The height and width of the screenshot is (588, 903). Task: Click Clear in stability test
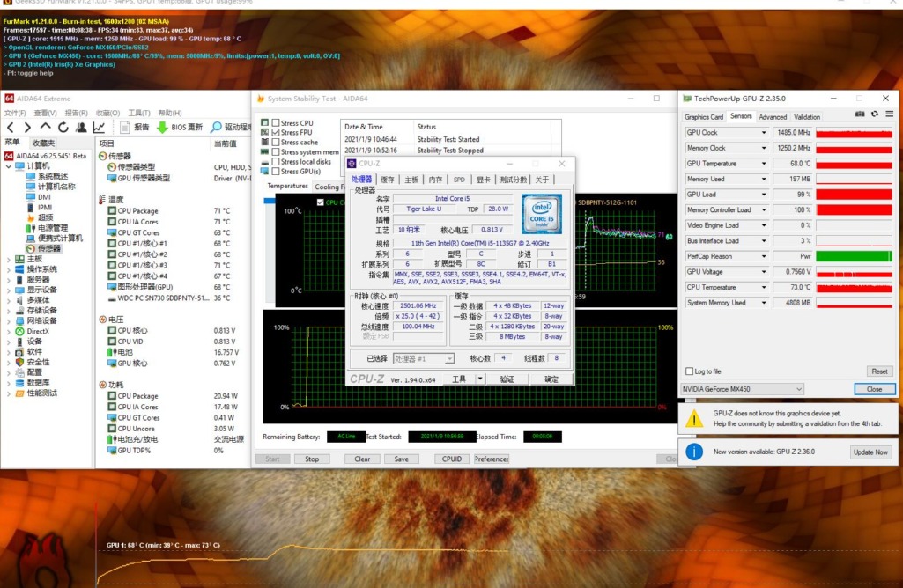(x=362, y=459)
